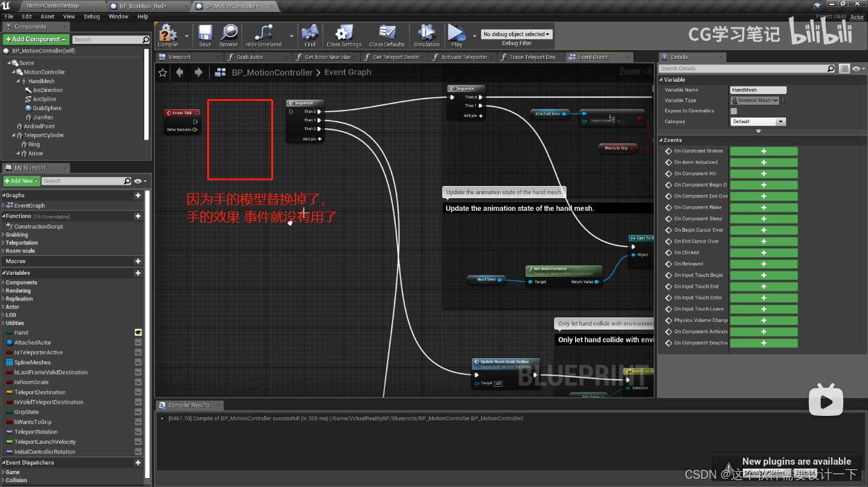
Task: Toggle visibility of SplineMeshes variable
Action: tap(138, 363)
